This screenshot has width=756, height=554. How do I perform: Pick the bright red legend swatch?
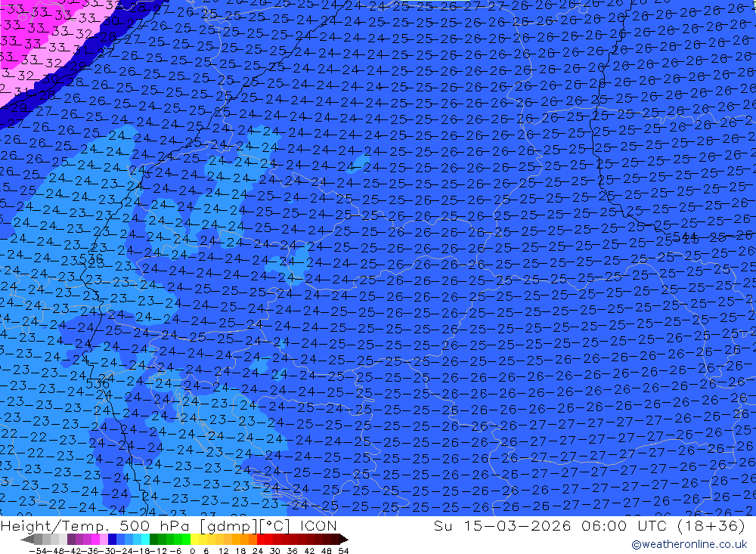[x=261, y=539]
